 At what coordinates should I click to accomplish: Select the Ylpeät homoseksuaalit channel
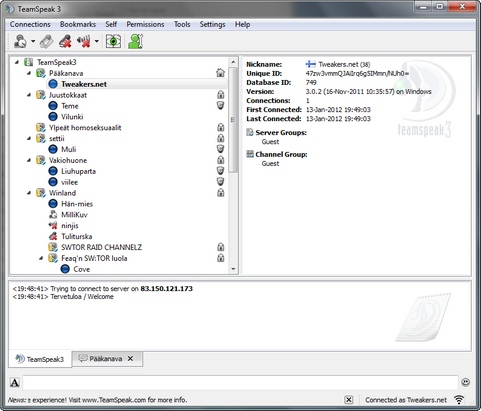tap(85, 128)
